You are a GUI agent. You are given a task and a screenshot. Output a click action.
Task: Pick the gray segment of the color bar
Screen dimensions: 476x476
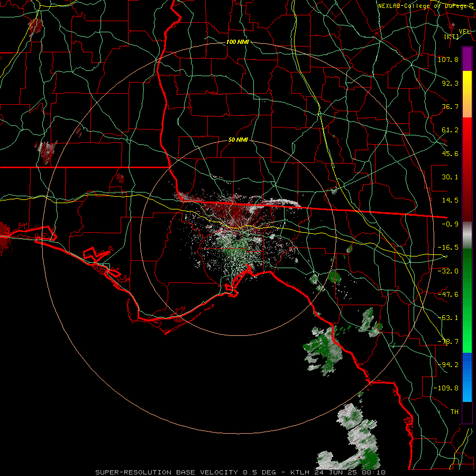click(x=467, y=235)
